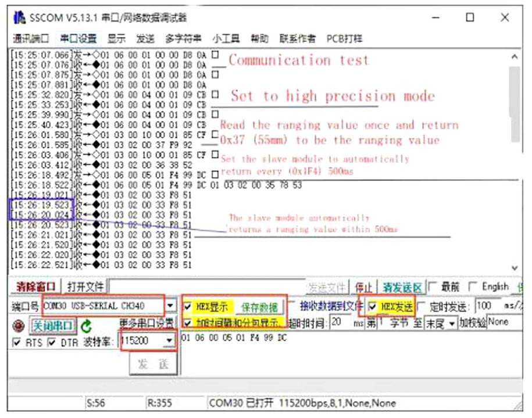The image size is (532, 418).
Task: Open the 通讯端口 menu
Action: click(x=31, y=39)
